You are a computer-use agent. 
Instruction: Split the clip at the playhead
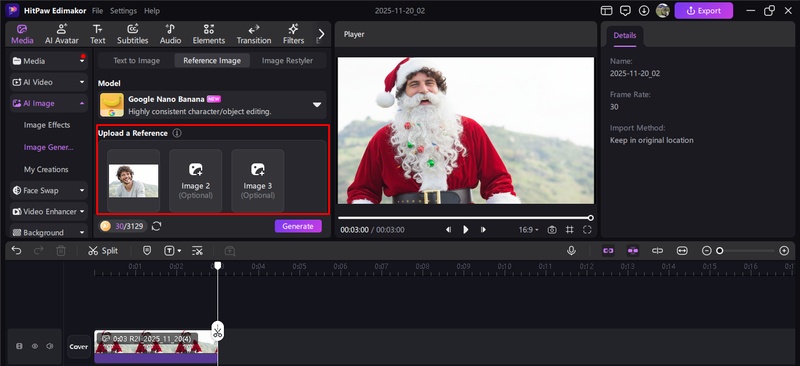pos(103,251)
